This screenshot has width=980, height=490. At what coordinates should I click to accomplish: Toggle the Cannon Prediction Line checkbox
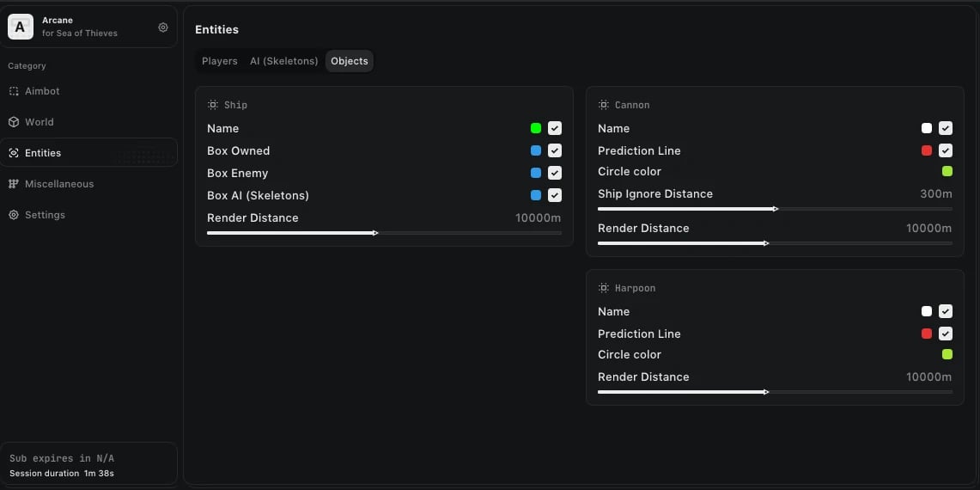pos(946,150)
